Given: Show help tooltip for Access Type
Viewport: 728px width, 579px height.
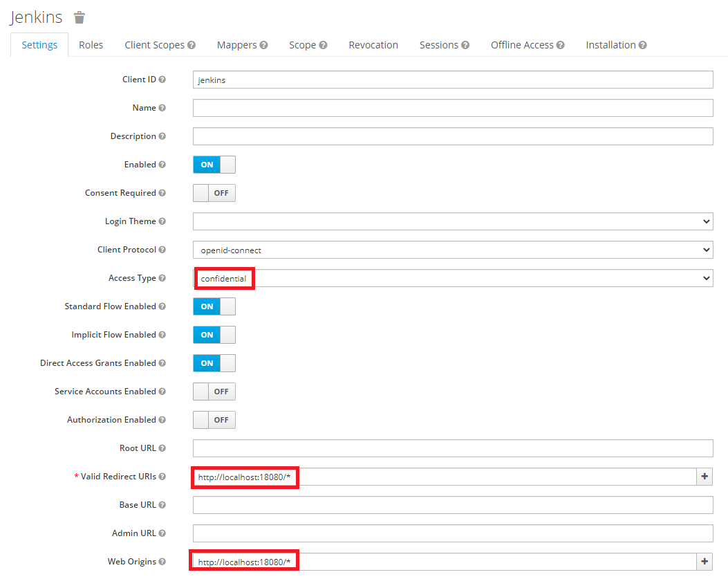Looking at the screenshot, I should (162, 278).
